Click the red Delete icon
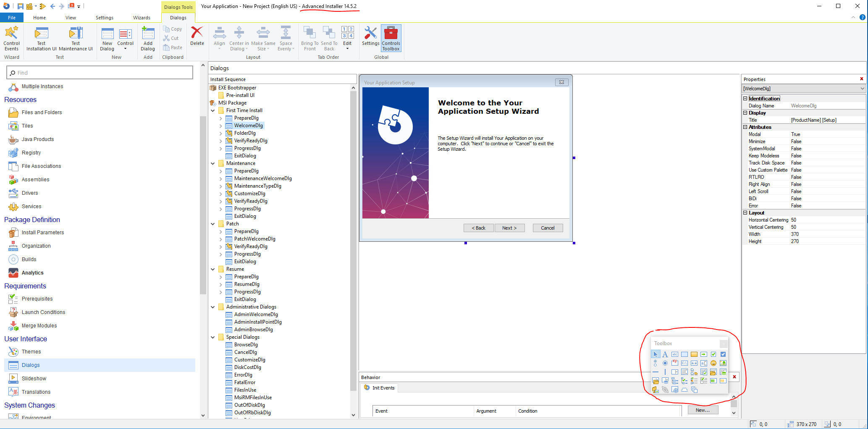 197,36
